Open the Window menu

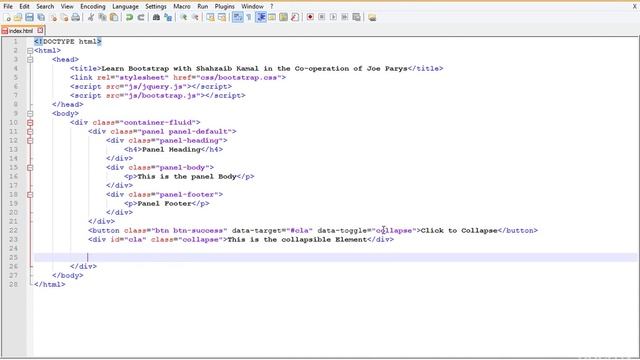click(x=252, y=7)
